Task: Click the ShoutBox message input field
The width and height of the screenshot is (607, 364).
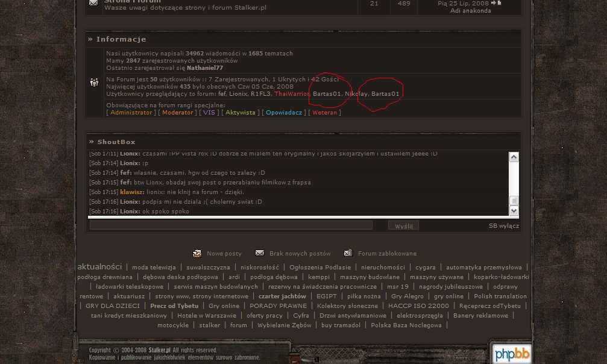Action: click(230, 225)
